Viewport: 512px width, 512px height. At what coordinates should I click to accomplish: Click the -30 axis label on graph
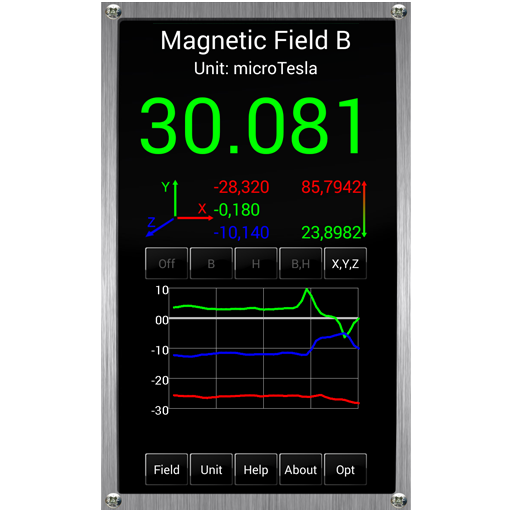coord(160,410)
